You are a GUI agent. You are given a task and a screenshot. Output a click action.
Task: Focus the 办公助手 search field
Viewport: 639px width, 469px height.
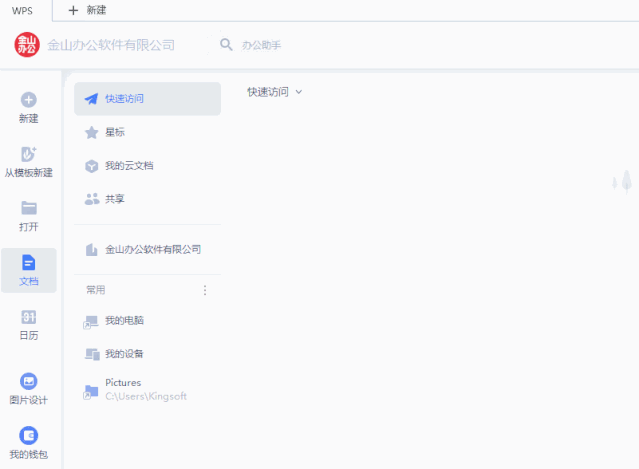(261, 45)
